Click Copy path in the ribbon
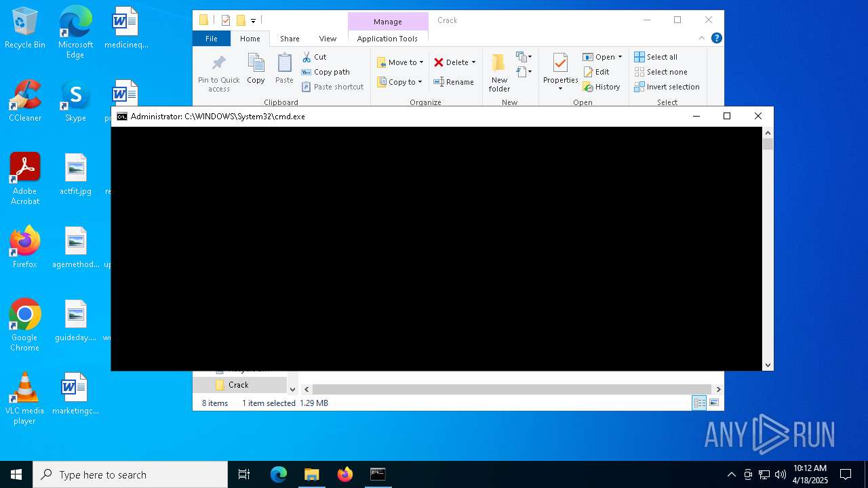The height and width of the screenshot is (488, 868). click(325, 72)
